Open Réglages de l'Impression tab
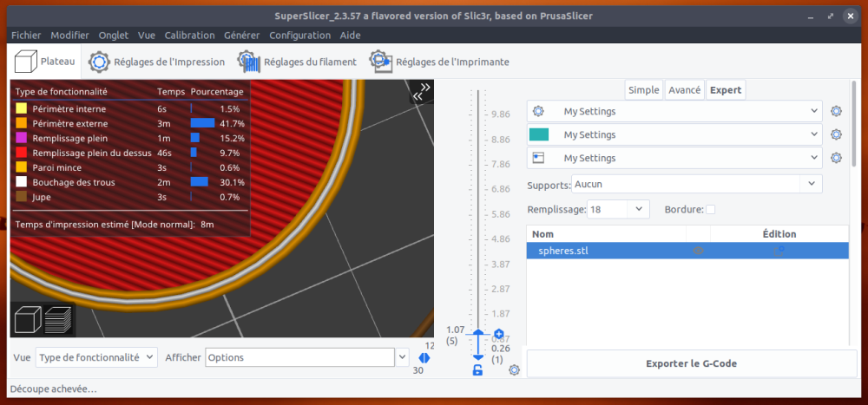 tap(156, 62)
